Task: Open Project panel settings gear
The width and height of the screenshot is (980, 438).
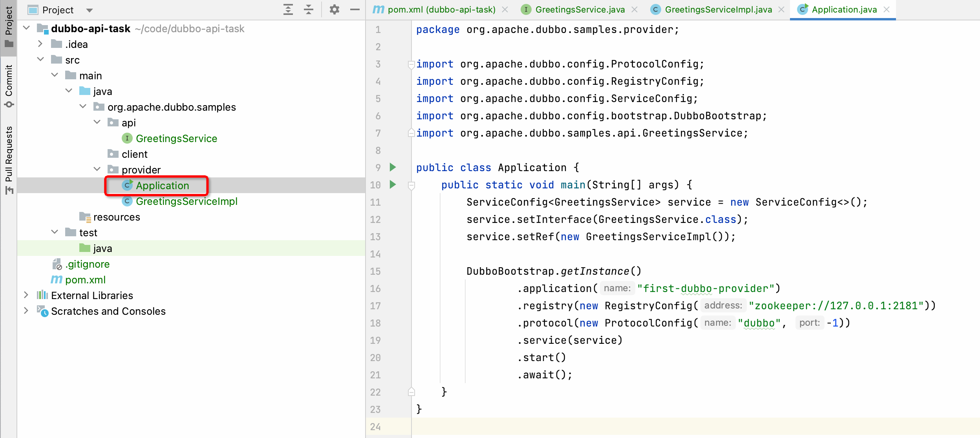Action: 334,9
